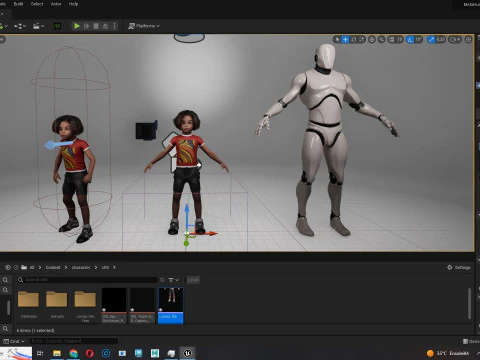Image resolution: width=480 pixels, height=360 pixels.
Task: Open the Cinematics clapperboard dropdown
Action: pos(38,26)
